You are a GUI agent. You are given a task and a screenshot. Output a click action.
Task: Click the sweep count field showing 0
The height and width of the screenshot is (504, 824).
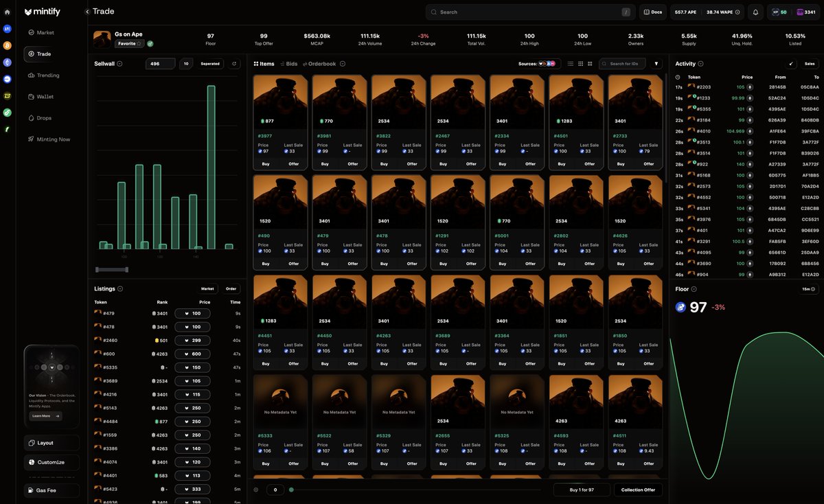(x=275, y=490)
